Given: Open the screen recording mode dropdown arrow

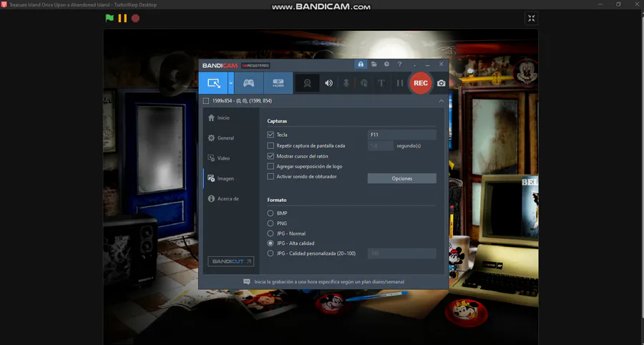Looking at the screenshot, I should coord(231,83).
